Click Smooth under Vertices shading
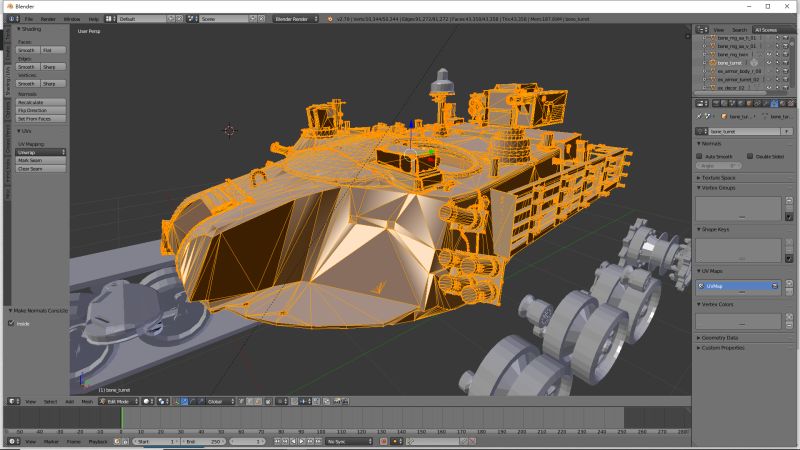This screenshot has height=450, width=800. point(28,83)
